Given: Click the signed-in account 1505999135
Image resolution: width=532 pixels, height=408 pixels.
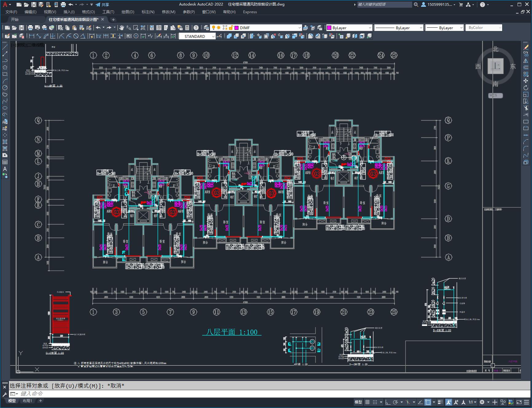Looking at the screenshot, I should [438, 4].
